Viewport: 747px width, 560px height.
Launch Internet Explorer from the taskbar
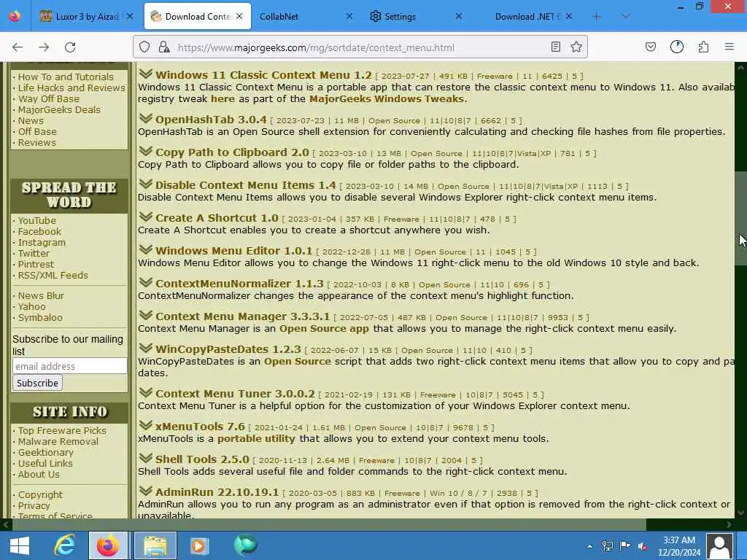click(64, 545)
